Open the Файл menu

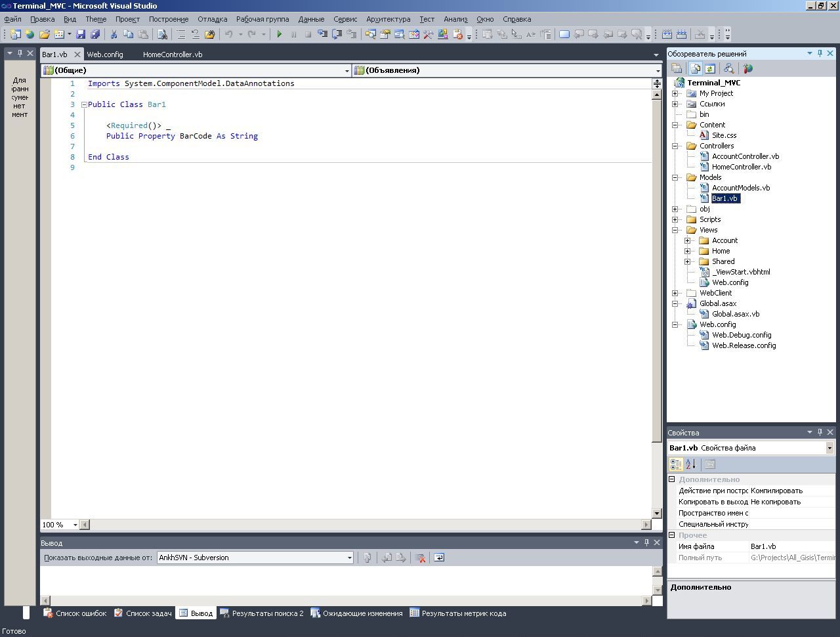pos(12,19)
